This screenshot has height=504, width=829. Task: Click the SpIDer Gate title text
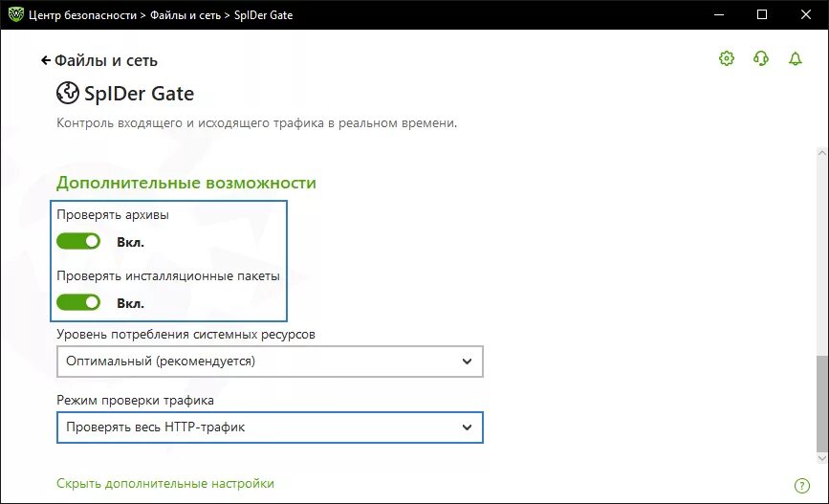pos(139,94)
